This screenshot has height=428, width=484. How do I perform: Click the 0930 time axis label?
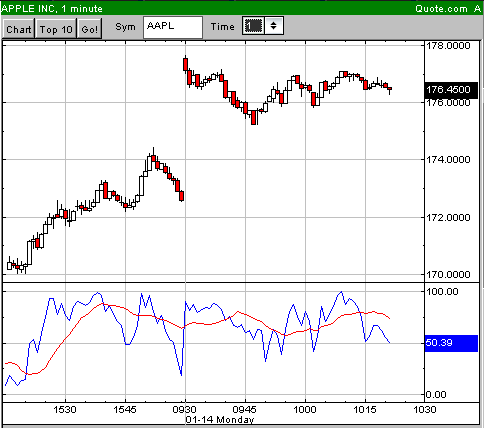pos(184,409)
